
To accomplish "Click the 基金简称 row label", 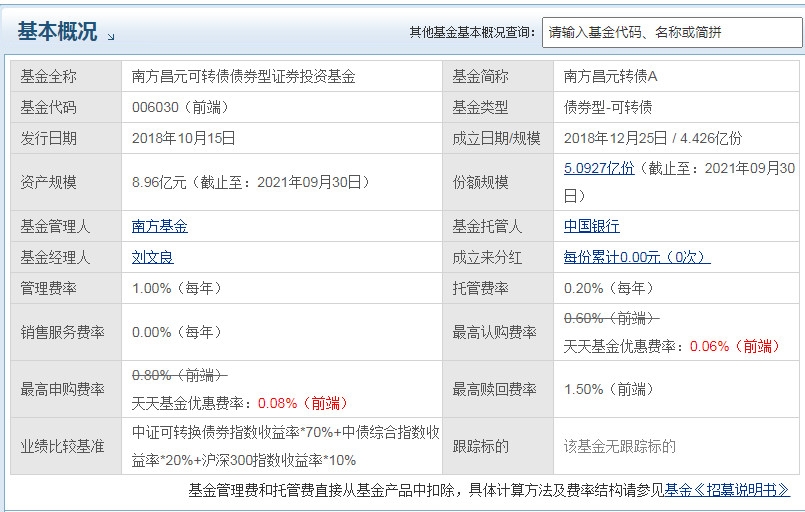I will [x=480, y=77].
